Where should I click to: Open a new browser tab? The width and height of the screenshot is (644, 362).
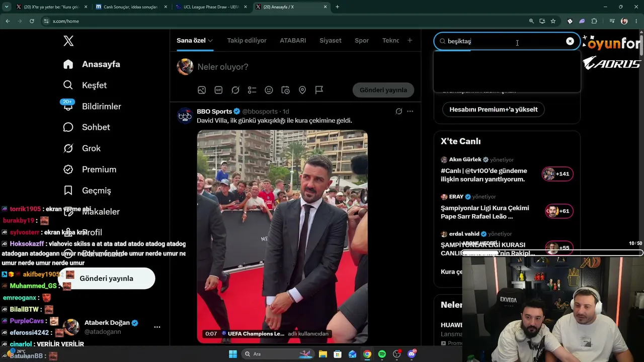337,7
